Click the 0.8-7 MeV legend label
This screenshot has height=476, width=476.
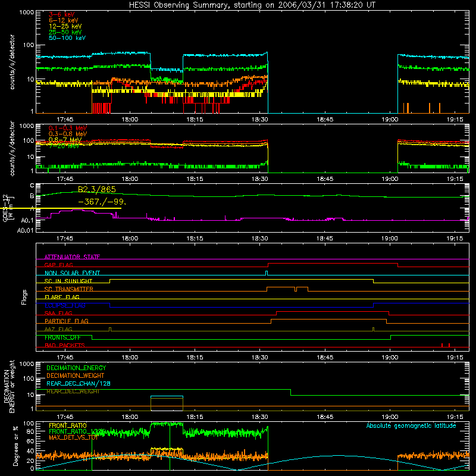coord(65,140)
